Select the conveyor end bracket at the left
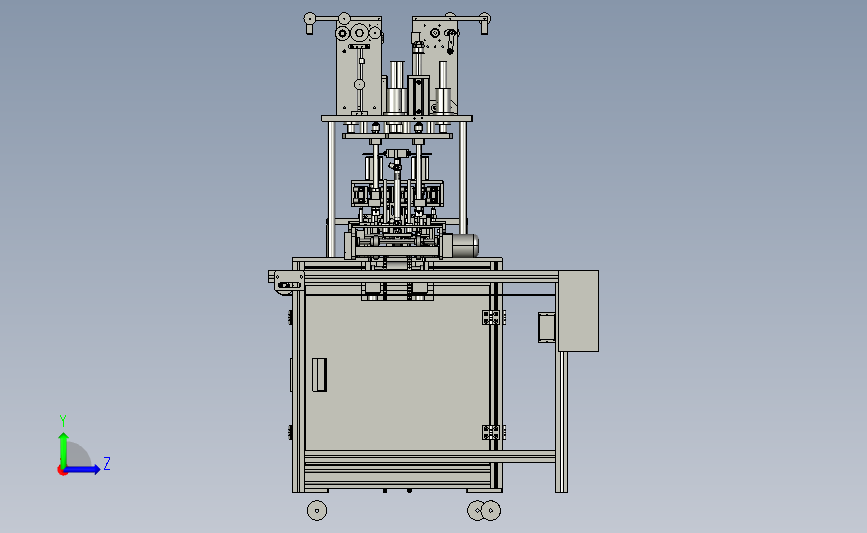Screen dimensions: 867x533 tap(289, 282)
